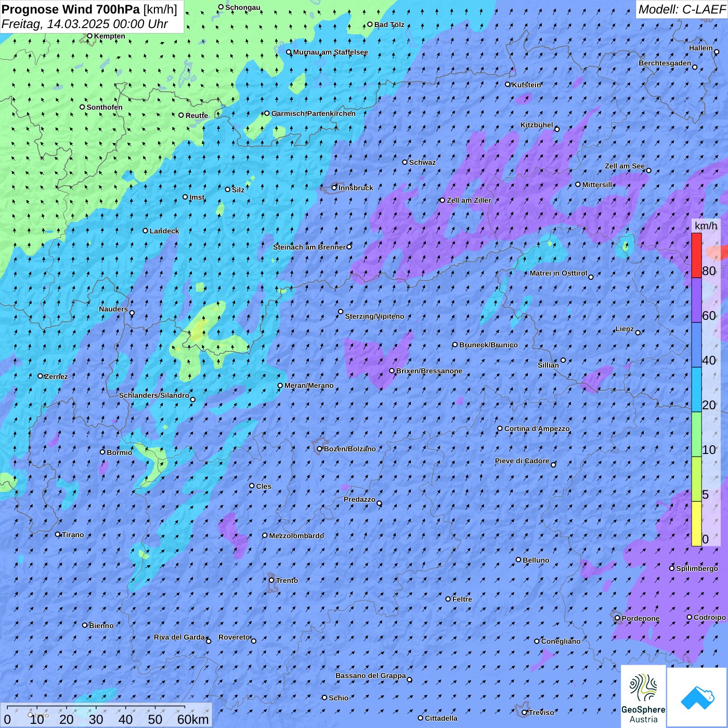This screenshot has width=728, height=728.
Task: Click the 'Mittersill' label
Action: point(597,185)
